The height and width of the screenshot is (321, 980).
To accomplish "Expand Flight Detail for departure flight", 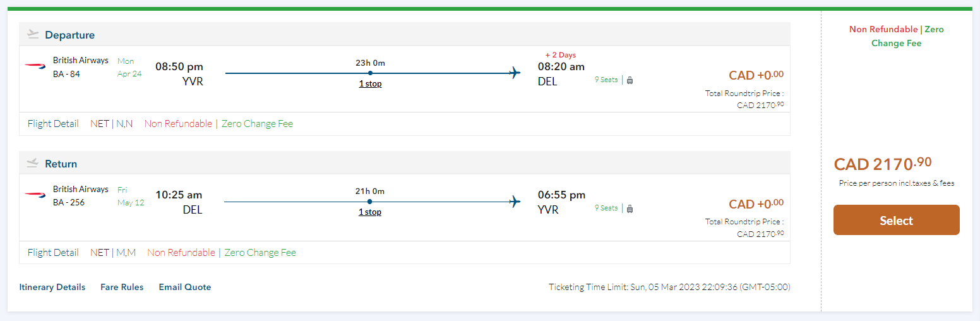I will (53, 124).
